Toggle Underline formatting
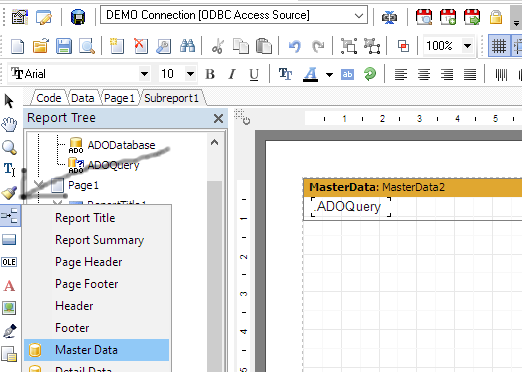The width and height of the screenshot is (522, 372). (x=254, y=74)
